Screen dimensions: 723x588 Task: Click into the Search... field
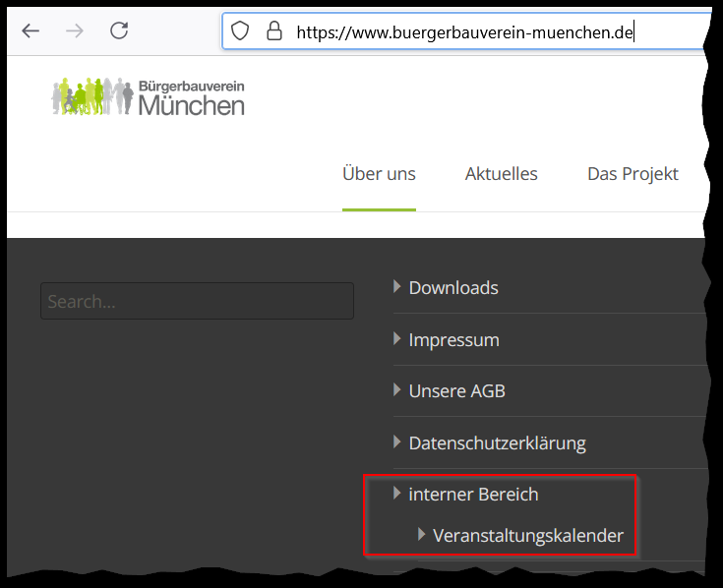(198, 301)
